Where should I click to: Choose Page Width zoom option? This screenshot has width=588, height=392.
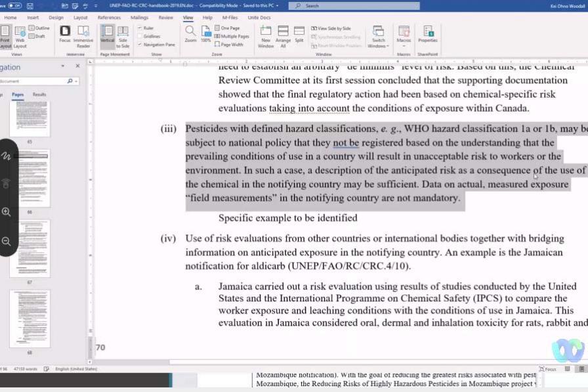229,45
